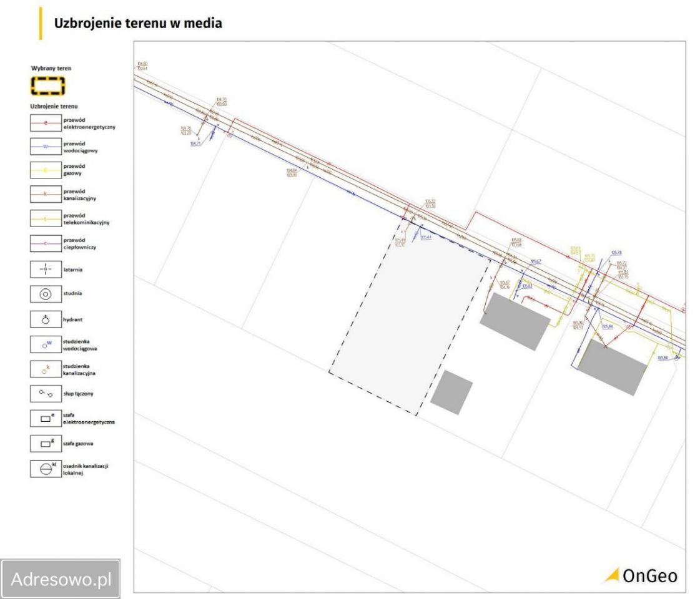Click the gray building right of selected plot
The image size is (700, 599).
tap(515, 321)
